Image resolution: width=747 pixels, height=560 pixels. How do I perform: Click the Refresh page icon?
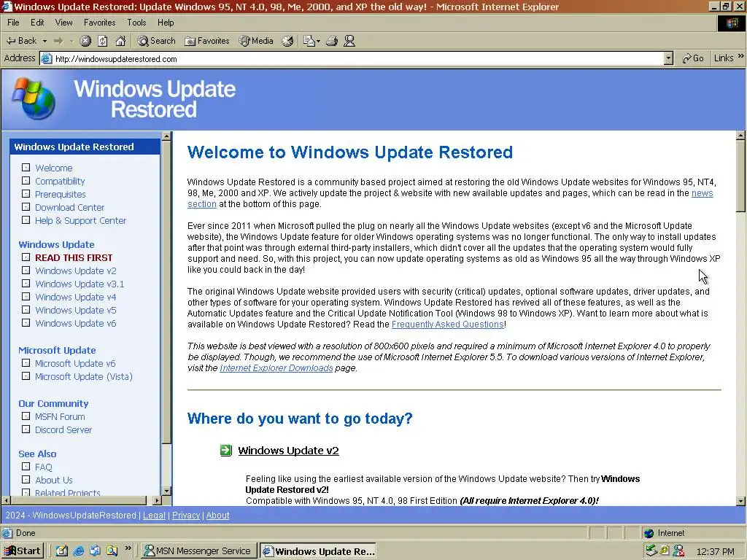click(x=103, y=41)
